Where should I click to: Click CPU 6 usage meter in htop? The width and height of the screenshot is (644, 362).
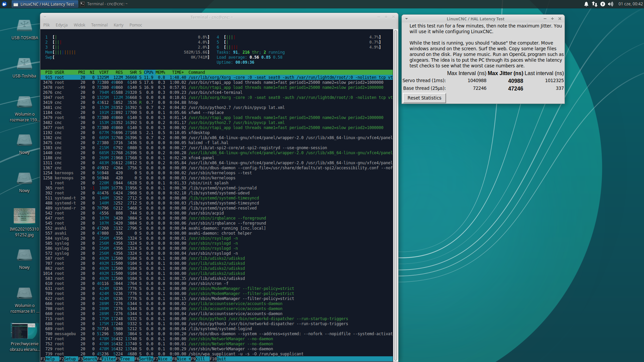[x=299, y=47]
